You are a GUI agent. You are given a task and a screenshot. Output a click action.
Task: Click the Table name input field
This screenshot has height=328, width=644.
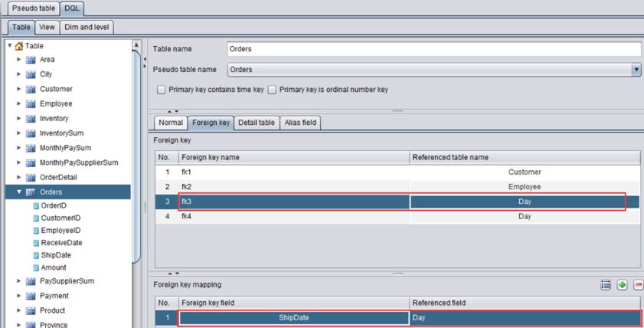pos(433,49)
